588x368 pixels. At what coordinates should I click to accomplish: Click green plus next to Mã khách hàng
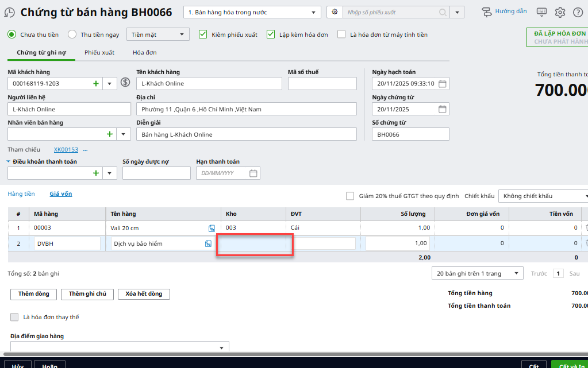pyautogui.click(x=96, y=84)
